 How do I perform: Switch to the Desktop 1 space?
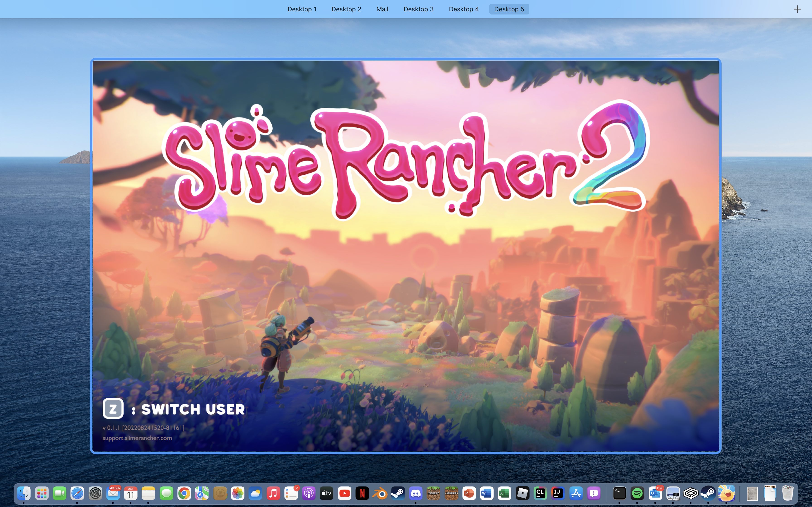pos(302,9)
